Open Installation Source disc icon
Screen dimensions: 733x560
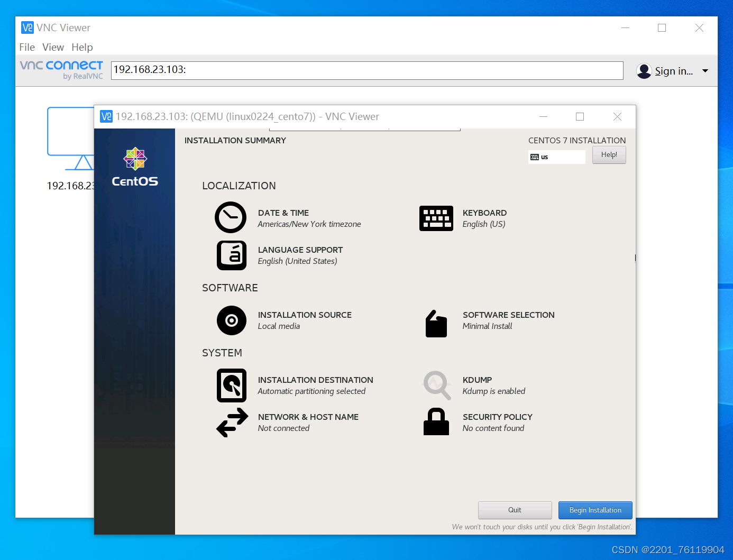pos(232,320)
